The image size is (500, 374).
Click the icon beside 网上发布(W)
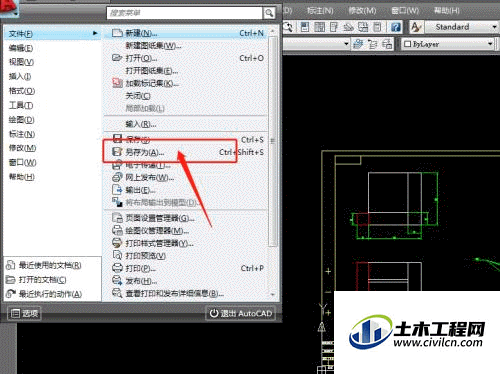coord(117,177)
